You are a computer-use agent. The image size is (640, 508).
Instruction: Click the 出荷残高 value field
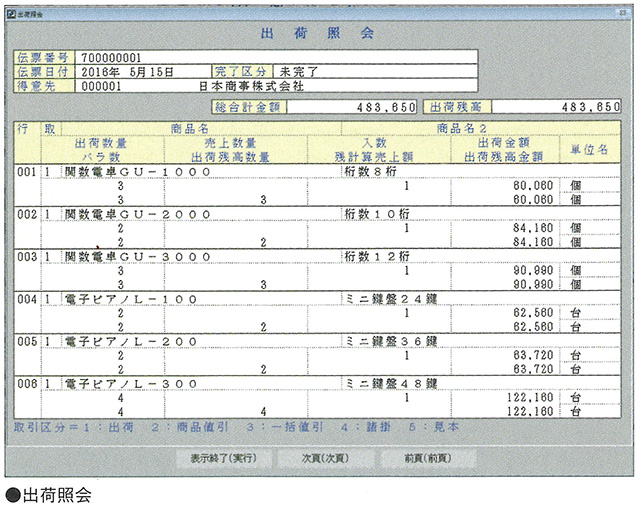556,107
